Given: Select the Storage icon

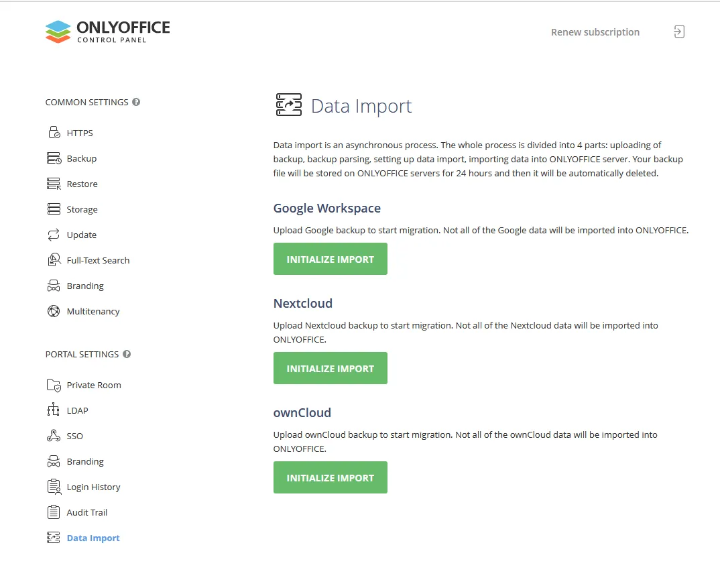Looking at the screenshot, I should coord(54,209).
